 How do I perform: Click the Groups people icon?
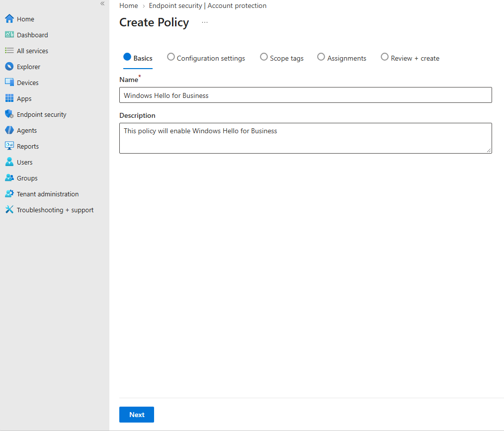9,178
